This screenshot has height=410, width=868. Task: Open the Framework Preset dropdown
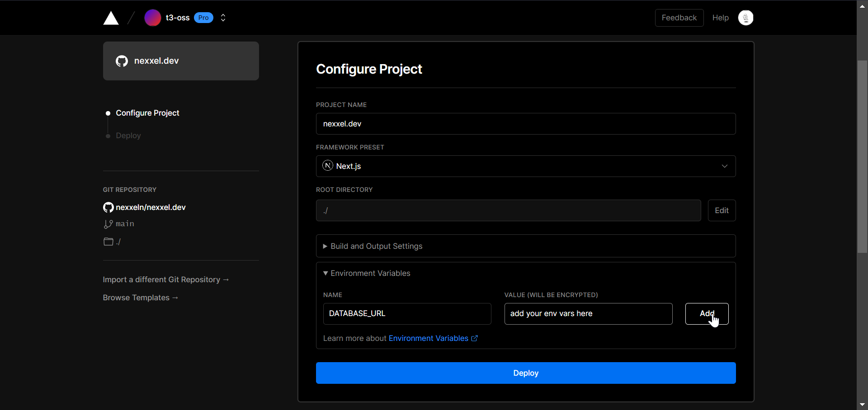click(724, 166)
